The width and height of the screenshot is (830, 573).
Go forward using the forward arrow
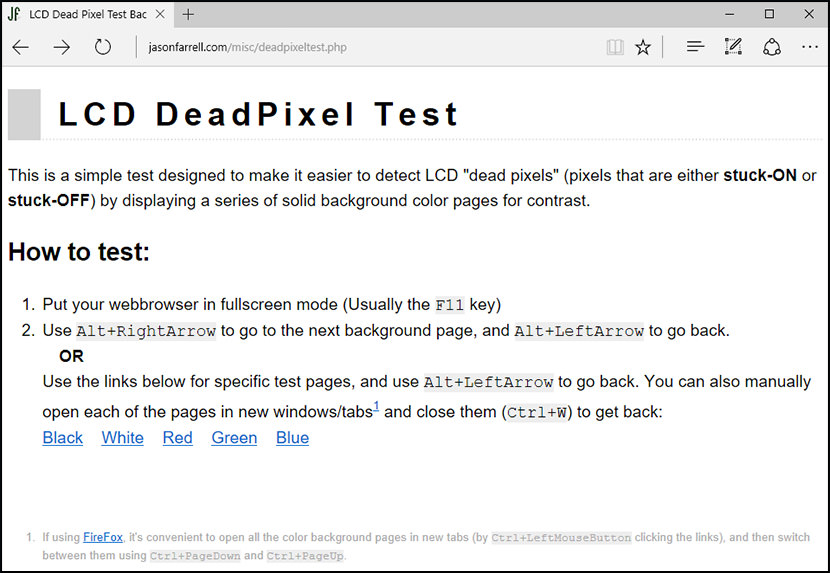pos(61,47)
